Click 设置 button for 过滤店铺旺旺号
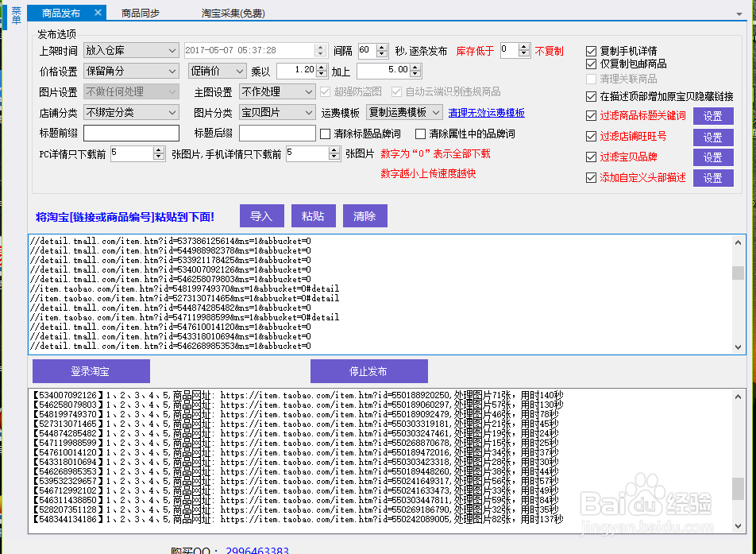This screenshot has width=756, height=554. pyautogui.click(x=713, y=137)
